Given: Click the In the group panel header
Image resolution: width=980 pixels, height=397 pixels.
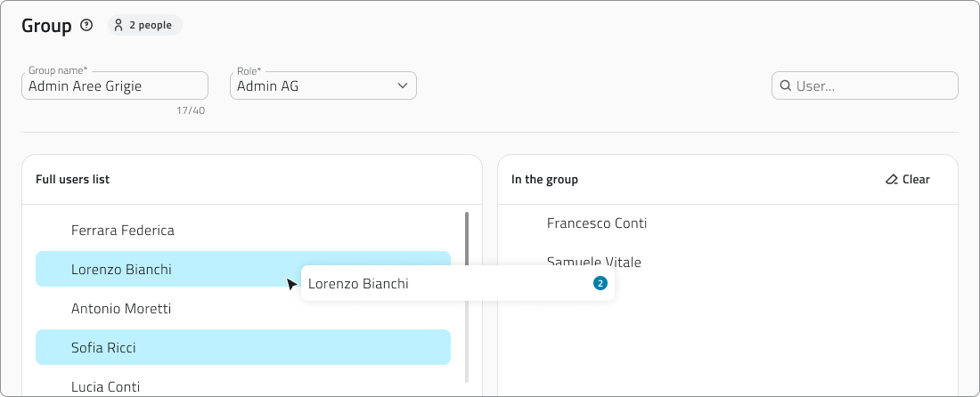Looking at the screenshot, I should (x=544, y=180).
